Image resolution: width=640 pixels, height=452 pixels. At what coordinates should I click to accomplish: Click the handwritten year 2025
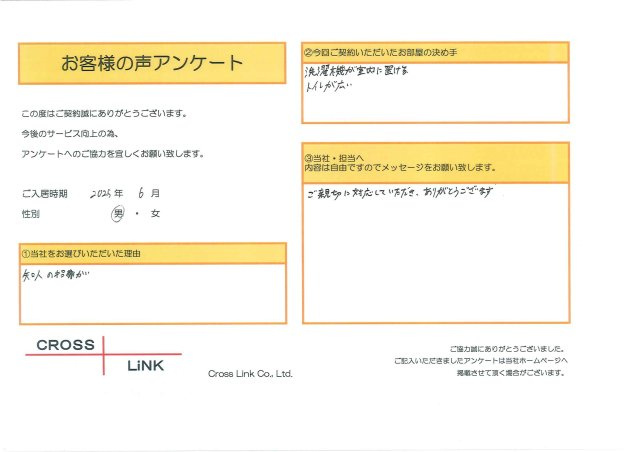click(101, 194)
